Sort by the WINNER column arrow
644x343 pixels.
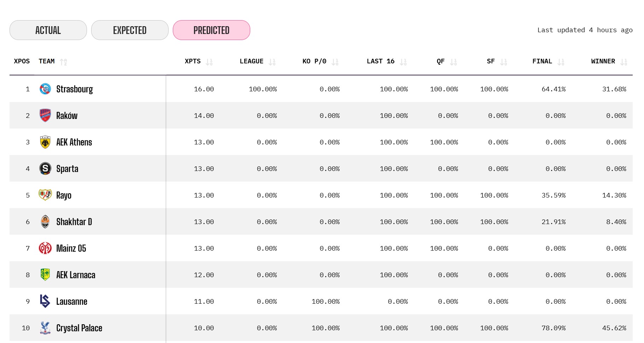(624, 62)
